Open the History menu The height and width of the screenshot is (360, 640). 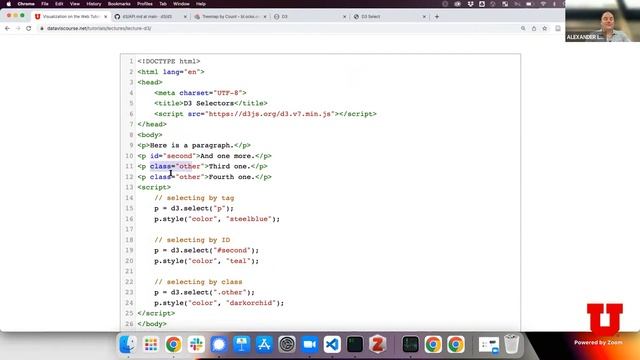(93, 4)
